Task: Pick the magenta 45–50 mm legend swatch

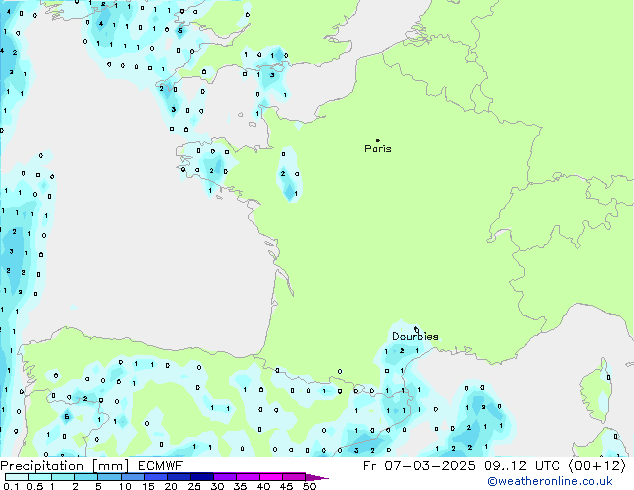Action: [x=294, y=477]
